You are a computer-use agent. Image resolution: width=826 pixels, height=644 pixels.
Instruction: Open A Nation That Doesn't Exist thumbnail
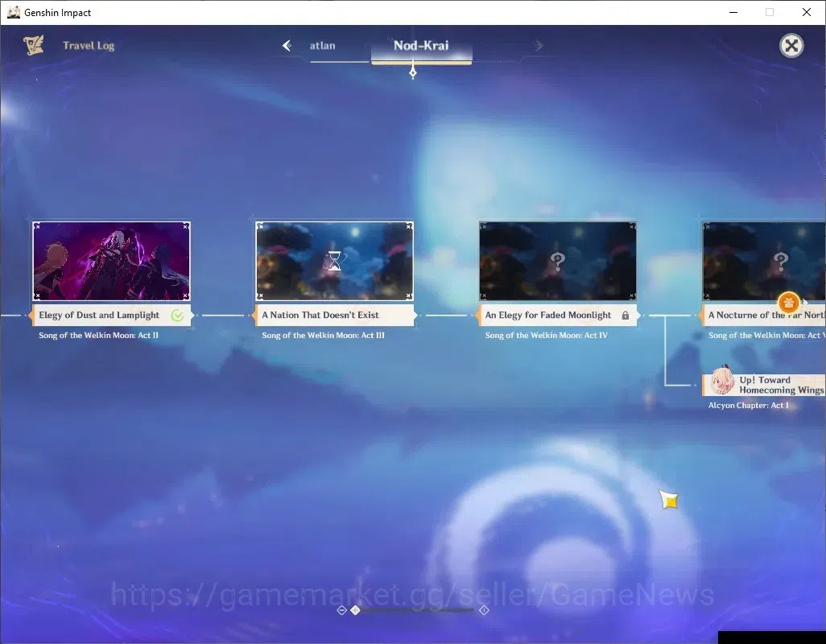tap(335, 261)
